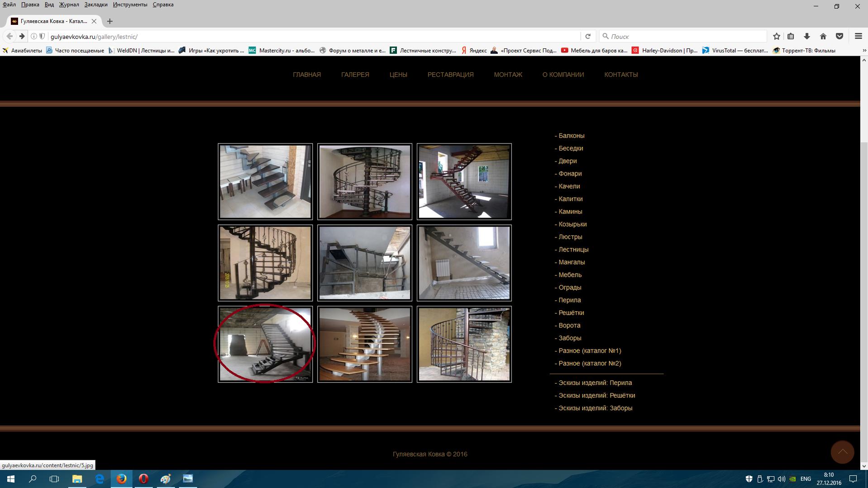Bookmark this page with the star icon

click(777, 36)
